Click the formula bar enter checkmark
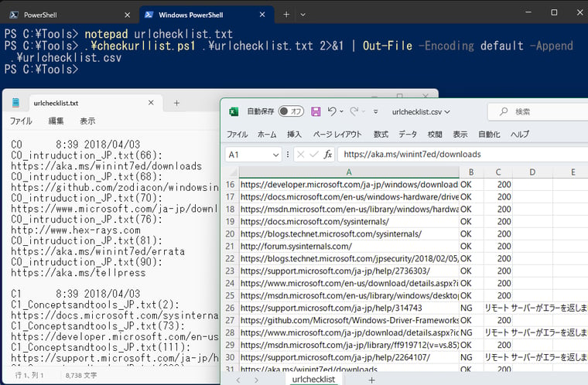Image resolution: width=588 pixels, height=385 pixels. (x=314, y=155)
